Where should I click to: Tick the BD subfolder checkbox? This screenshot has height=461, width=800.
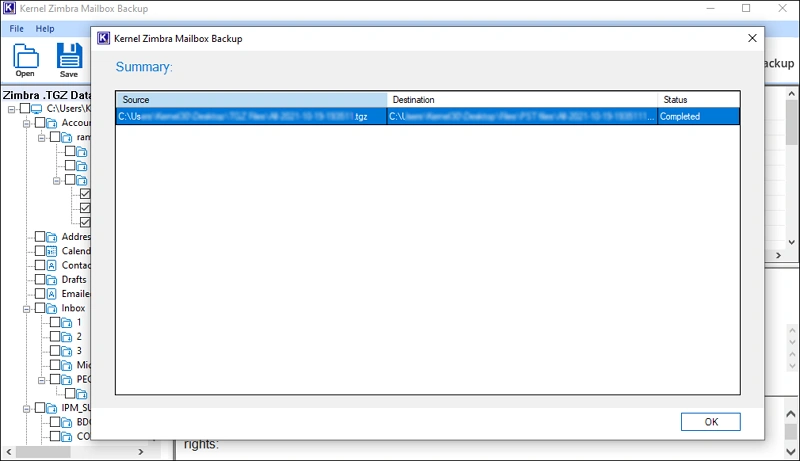55,422
